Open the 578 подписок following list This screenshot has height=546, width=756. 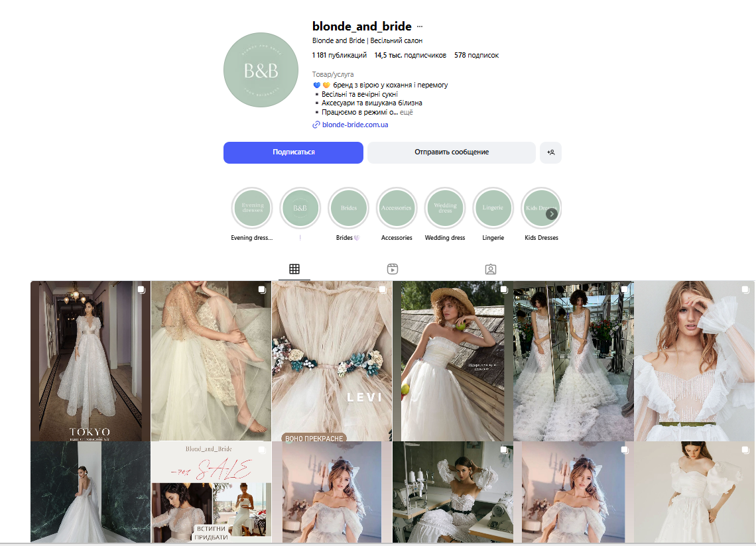point(476,56)
